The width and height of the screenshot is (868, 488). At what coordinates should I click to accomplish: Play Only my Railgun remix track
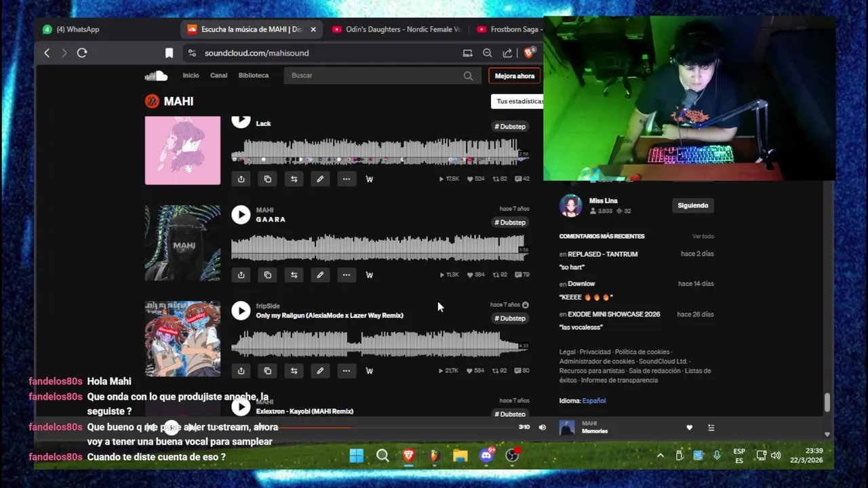241,310
